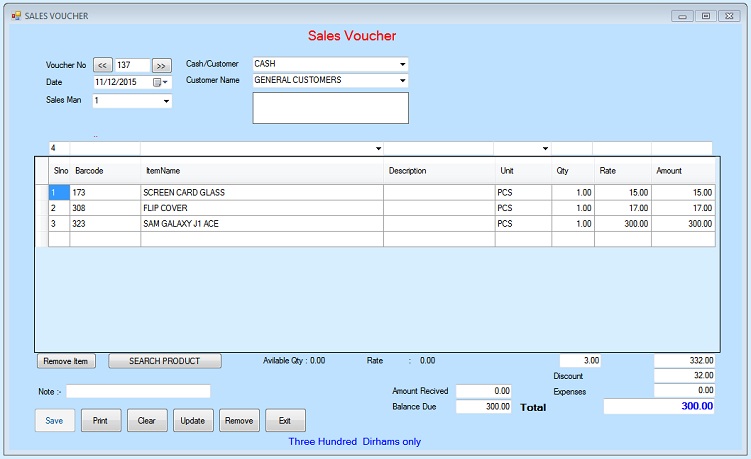
Task: Click the Save button
Action: [x=54, y=420]
